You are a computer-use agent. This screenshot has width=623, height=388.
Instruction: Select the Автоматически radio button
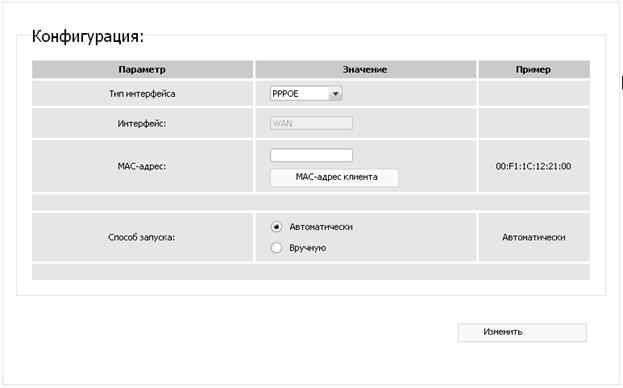[276, 227]
